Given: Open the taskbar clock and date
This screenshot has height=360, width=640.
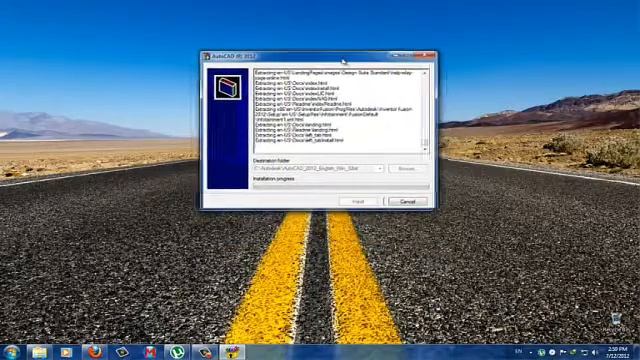Looking at the screenshot, I should (x=617, y=352).
